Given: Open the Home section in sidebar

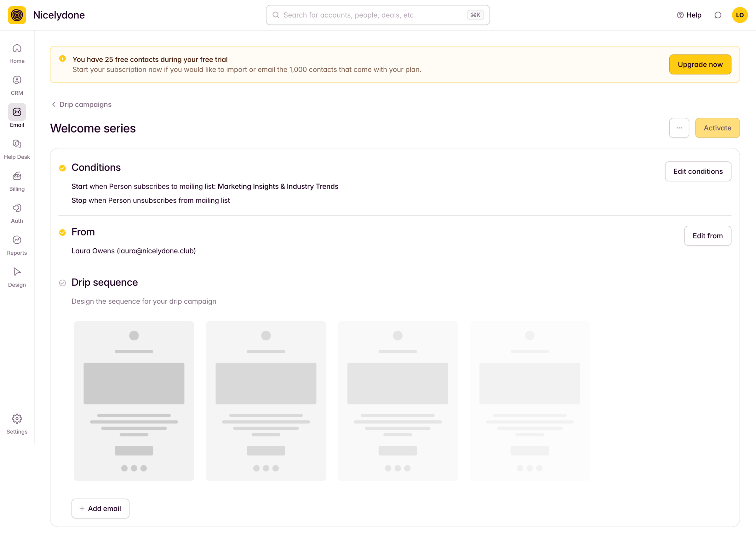Looking at the screenshot, I should pyautogui.click(x=17, y=54).
